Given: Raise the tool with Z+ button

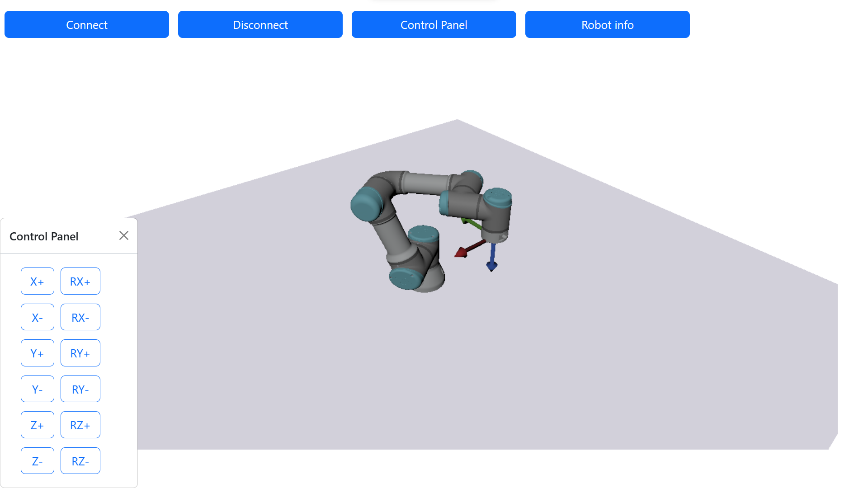Looking at the screenshot, I should (38, 425).
